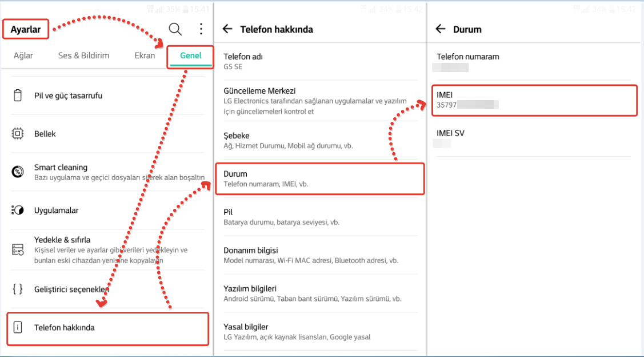This screenshot has width=644, height=357.
Task: Open Güncelleme Merkezi update center
Action: click(320, 101)
